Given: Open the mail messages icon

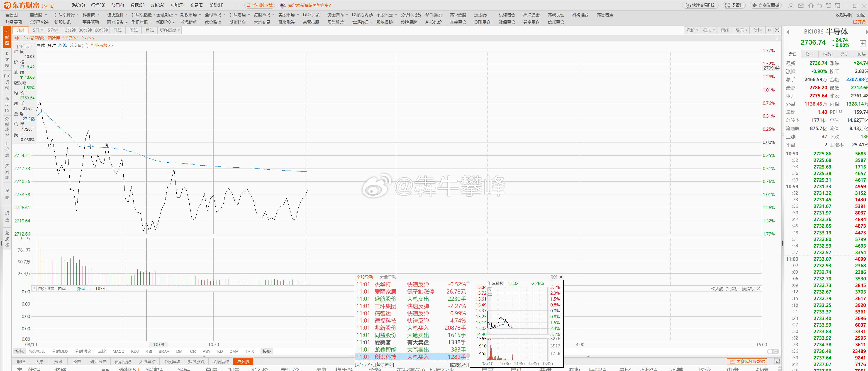Looking at the screenshot, I should point(801,5).
